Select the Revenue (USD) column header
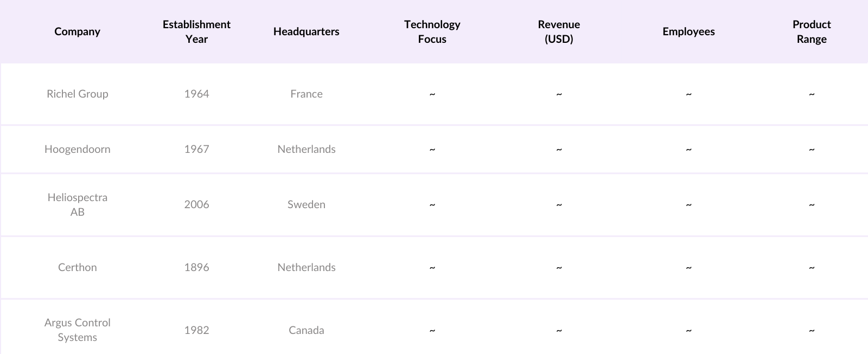 pos(559,31)
